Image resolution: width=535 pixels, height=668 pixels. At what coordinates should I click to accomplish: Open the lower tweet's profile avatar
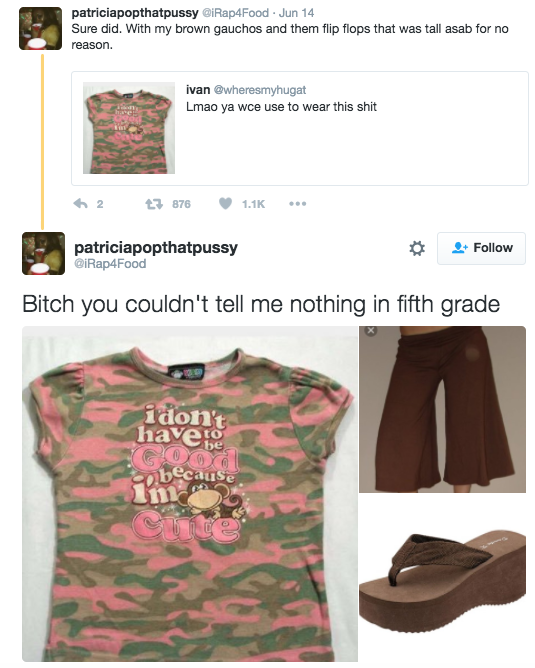pyautogui.click(x=43, y=253)
